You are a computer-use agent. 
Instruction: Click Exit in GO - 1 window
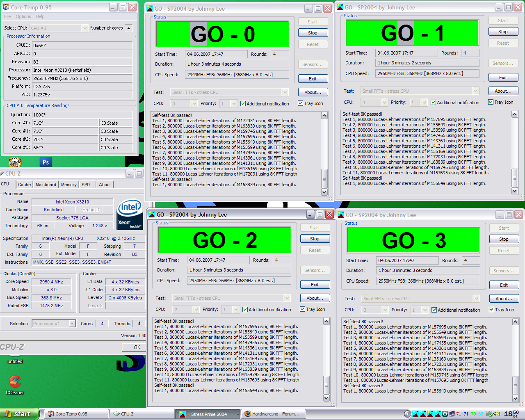pyautogui.click(x=503, y=78)
